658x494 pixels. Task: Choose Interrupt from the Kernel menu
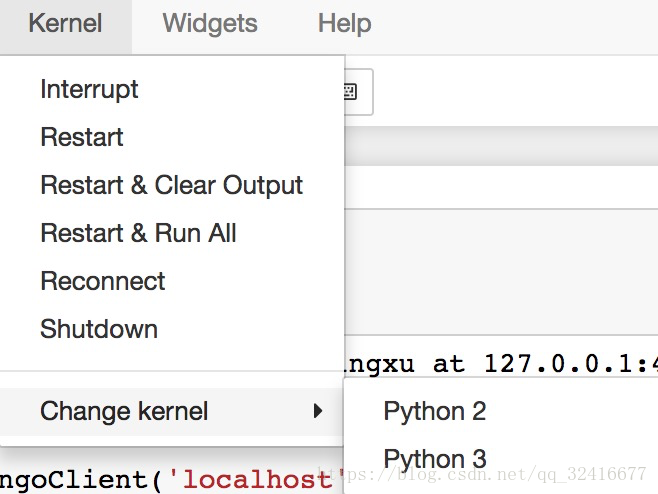coord(172,89)
